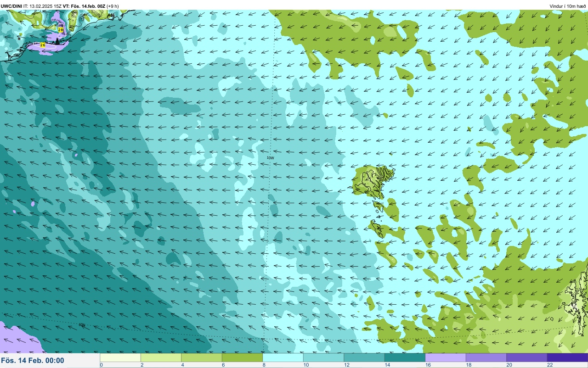Image resolution: width=588 pixels, height=368 pixels.
Task: Click the pale cyan 8–10 legend swatch
Action: click(x=283, y=357)
